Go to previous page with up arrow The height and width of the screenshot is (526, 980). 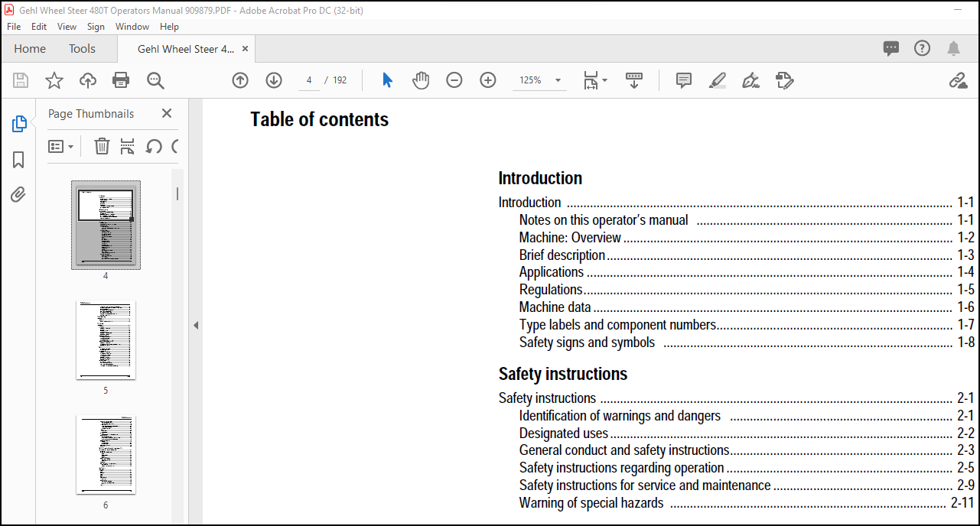[240, 80]
